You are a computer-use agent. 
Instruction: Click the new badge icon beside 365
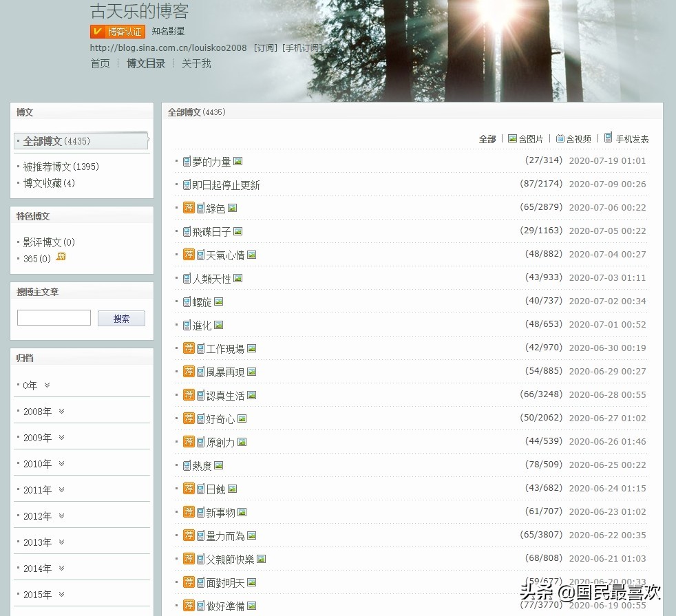click(61, 257)
